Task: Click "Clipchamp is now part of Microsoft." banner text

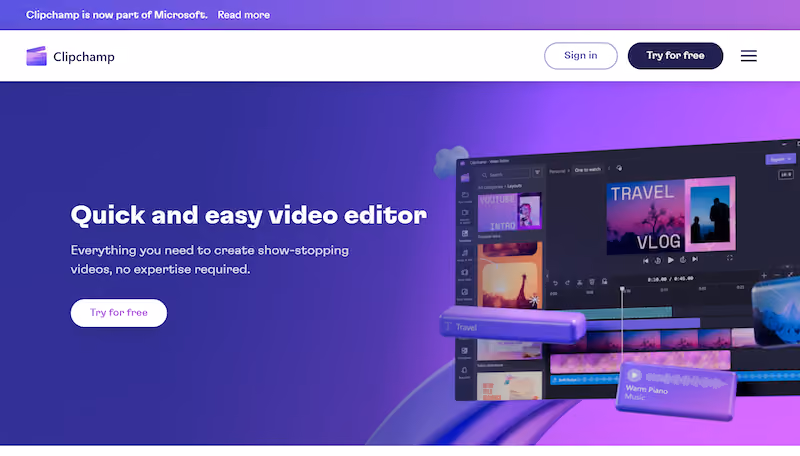Action: [x=117, y=15]
